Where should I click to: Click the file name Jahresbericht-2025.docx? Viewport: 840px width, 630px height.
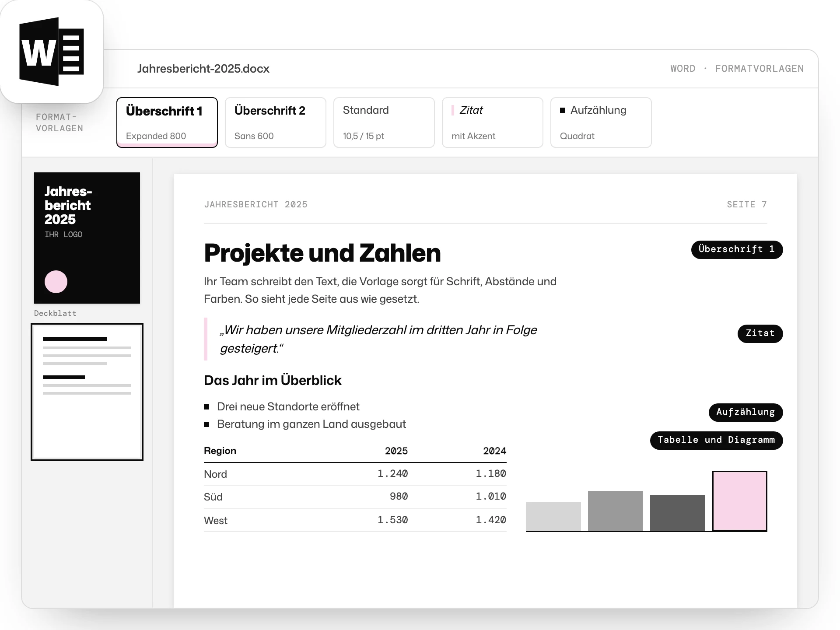click(203, 69)
